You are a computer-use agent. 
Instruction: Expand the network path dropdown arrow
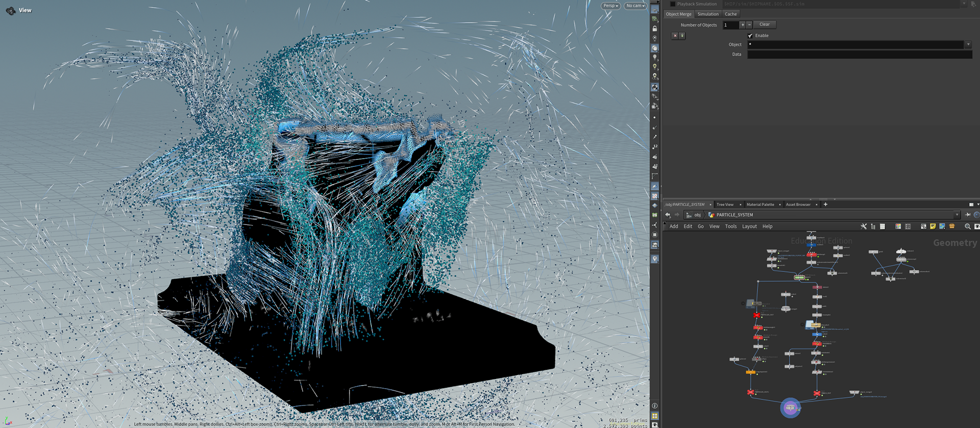pos(957,215)
